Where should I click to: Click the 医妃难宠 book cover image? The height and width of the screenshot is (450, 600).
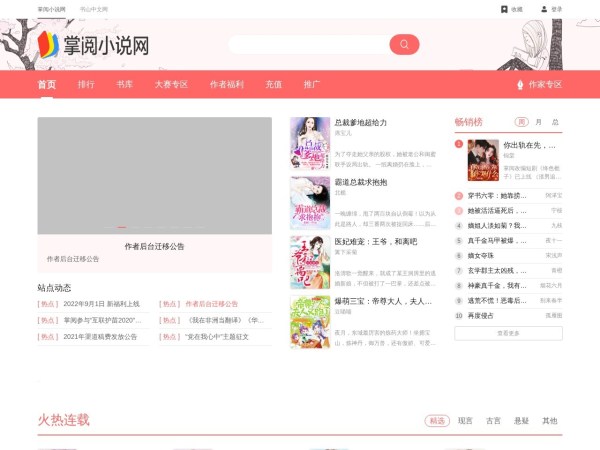310,262
